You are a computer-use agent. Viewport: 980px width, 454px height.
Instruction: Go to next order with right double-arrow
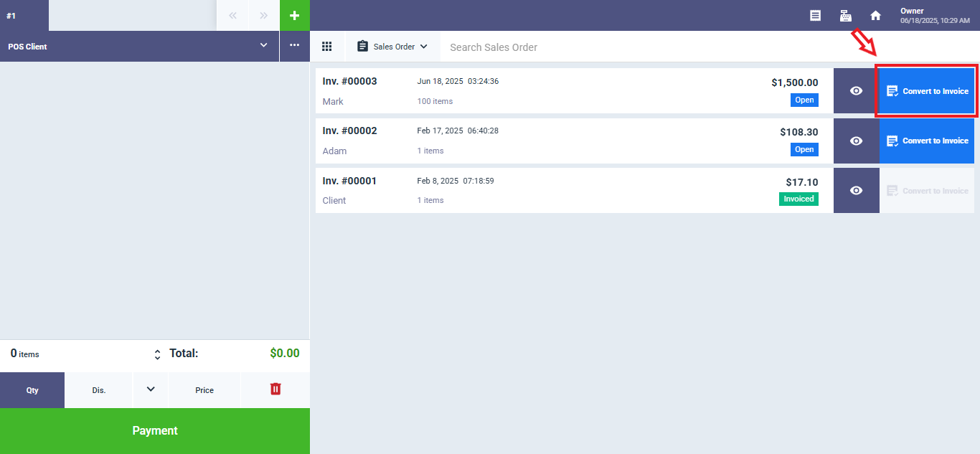[264, 15]
